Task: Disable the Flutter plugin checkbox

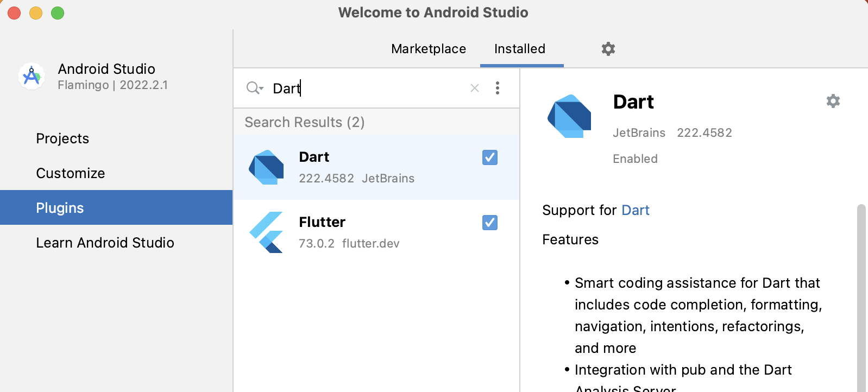Action: coord(490,223)
